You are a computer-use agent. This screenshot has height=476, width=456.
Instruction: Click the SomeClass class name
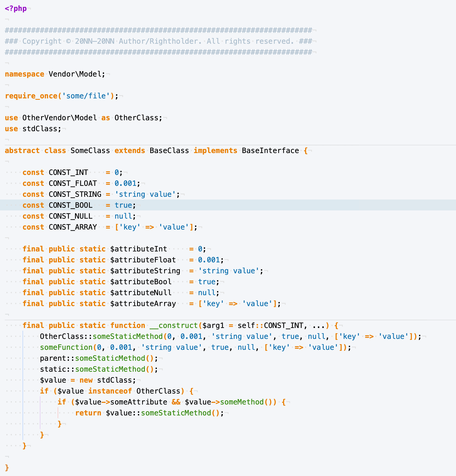90,151
